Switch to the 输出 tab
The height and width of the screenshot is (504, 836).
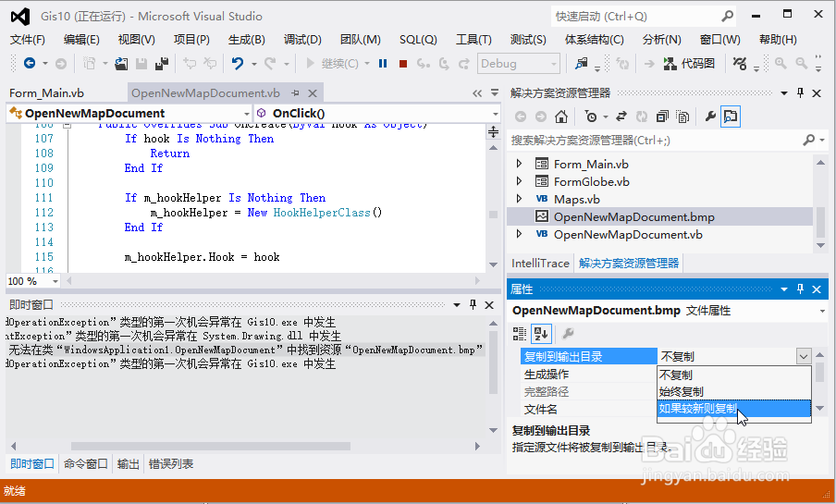pos(128,464)
